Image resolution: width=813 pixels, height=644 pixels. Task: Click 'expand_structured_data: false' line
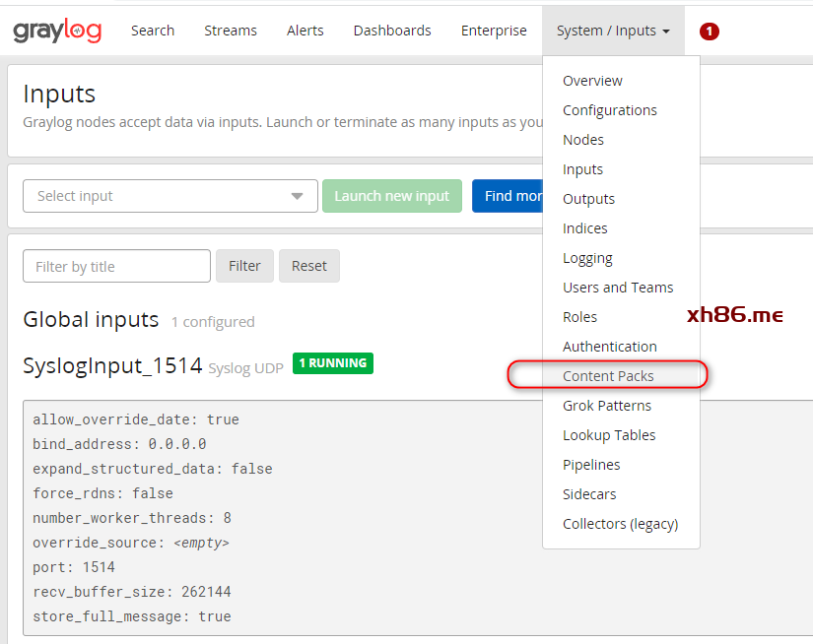pyautogui.click(x=153, y=469)
